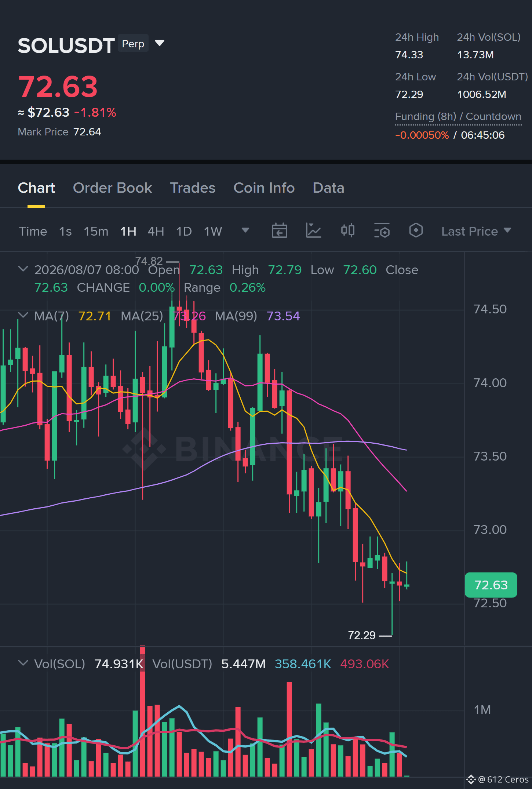Click the 24h Vol(USDT) value 1006.52M

(482, 94)
